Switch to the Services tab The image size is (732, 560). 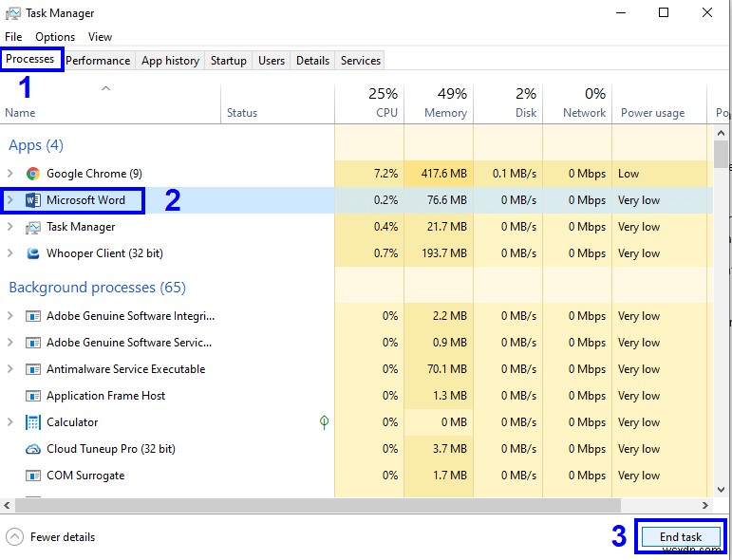(361, 61)
